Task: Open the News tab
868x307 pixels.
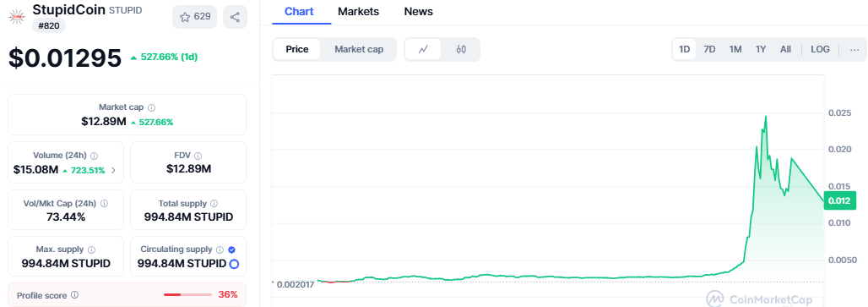Action: click(419, 12)
